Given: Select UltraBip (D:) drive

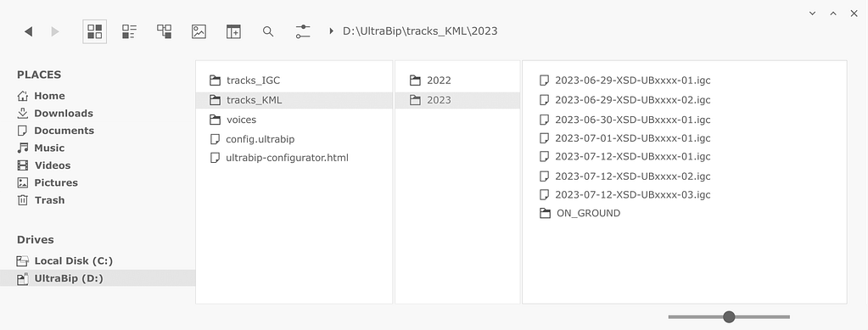Looking at the screenshot, I should click(x=98, y=278).
